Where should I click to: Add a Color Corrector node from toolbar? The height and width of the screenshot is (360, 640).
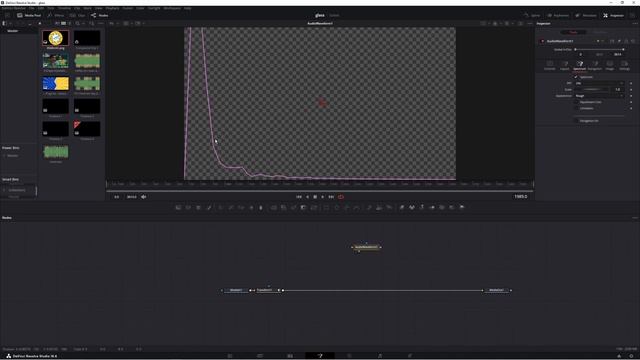[x=221, y=207]
